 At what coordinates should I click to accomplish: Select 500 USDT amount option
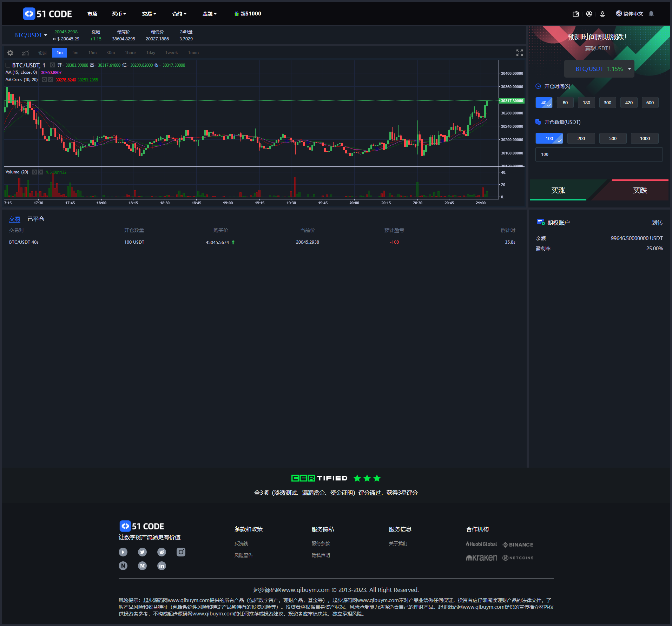point(613,138)
